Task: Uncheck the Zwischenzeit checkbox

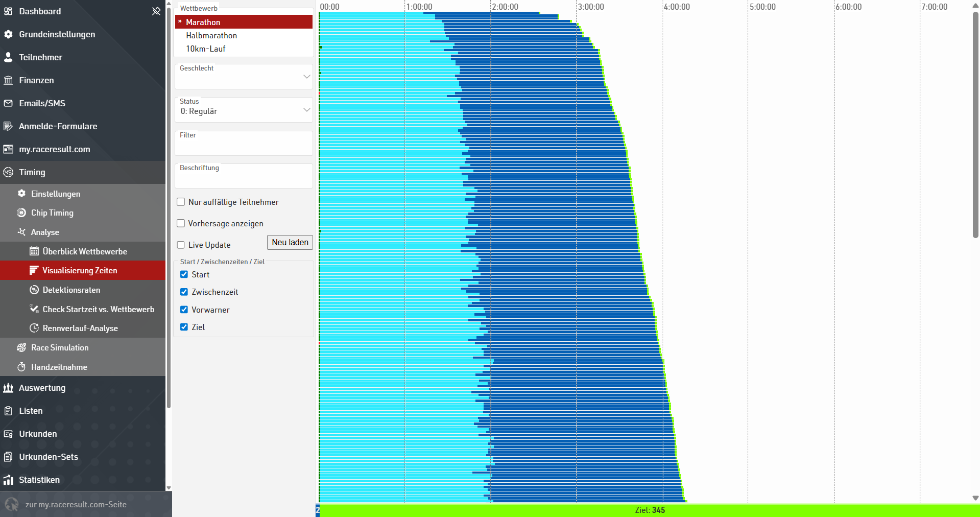Action: coord(184,292)
